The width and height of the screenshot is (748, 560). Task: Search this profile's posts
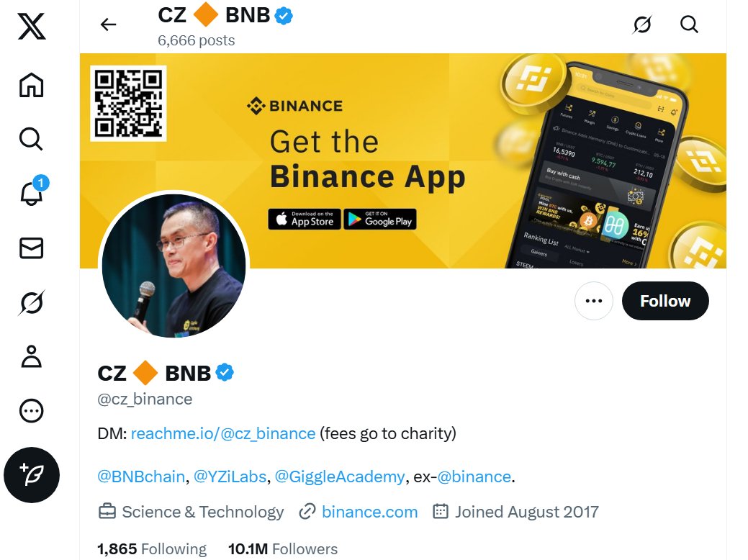pos(689,24)
